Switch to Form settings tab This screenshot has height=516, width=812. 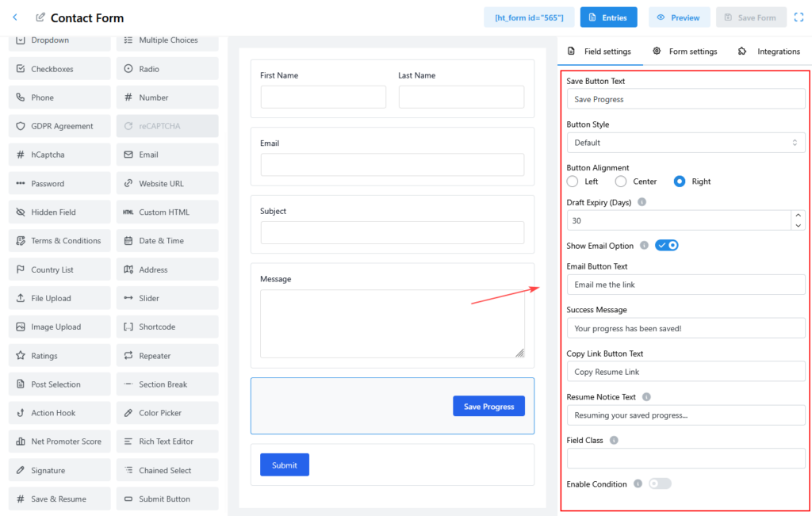click(685, 52)
